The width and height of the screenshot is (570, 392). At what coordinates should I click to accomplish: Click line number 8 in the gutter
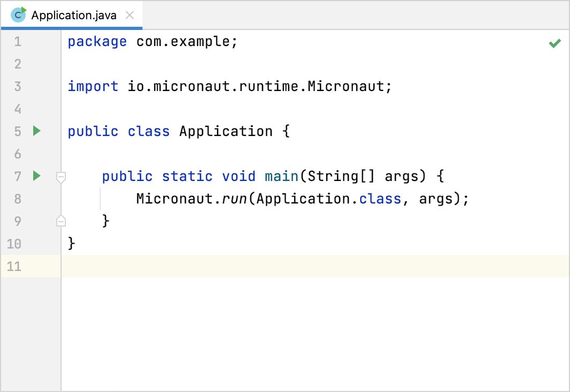[x=17, y=198]
